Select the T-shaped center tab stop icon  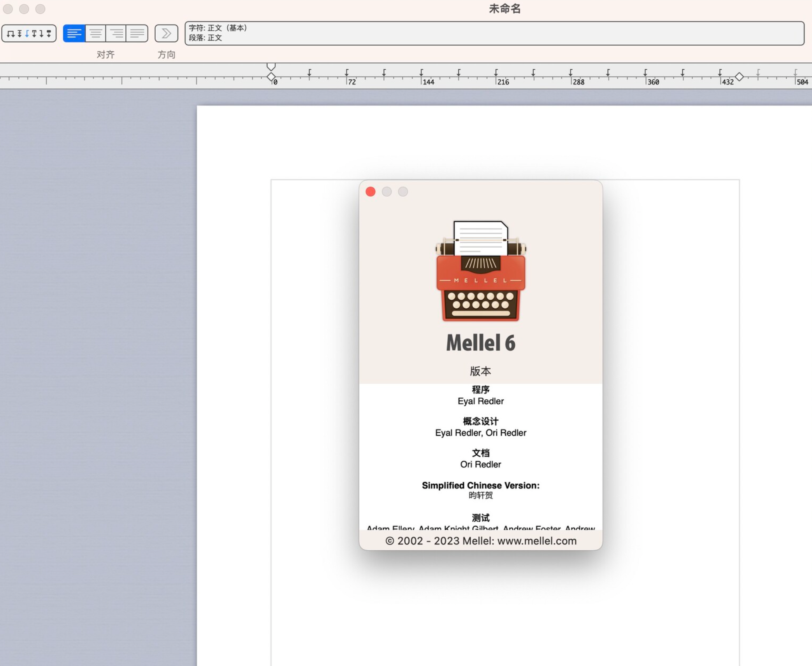pos(34,33)
